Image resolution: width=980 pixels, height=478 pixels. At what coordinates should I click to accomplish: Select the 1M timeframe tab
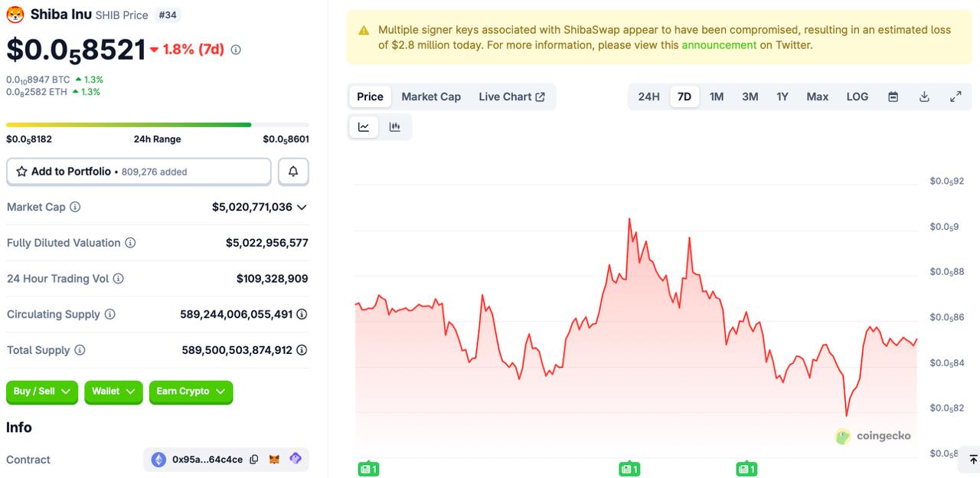(717, 97)
